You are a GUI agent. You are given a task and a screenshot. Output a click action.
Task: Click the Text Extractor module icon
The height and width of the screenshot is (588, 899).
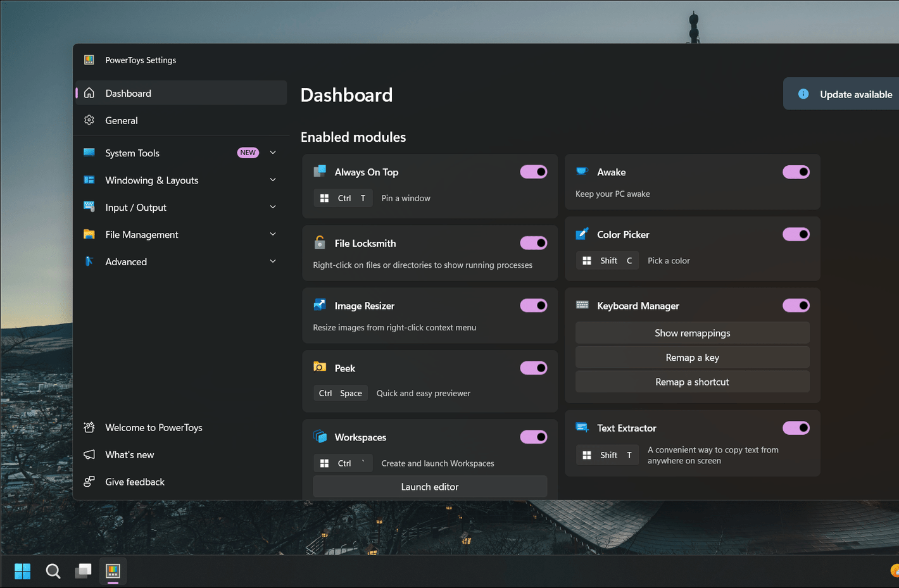tap(582, 427)
